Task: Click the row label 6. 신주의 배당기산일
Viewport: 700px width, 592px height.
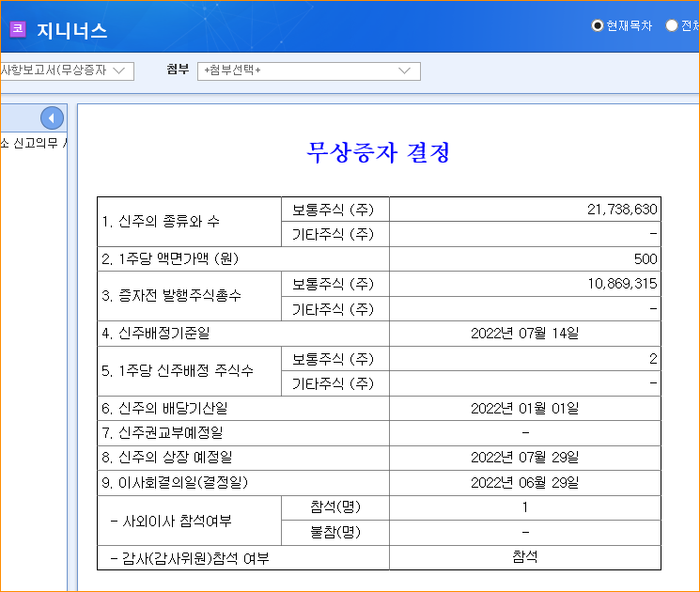Action: pyautogui.click(x=164, y=408)
